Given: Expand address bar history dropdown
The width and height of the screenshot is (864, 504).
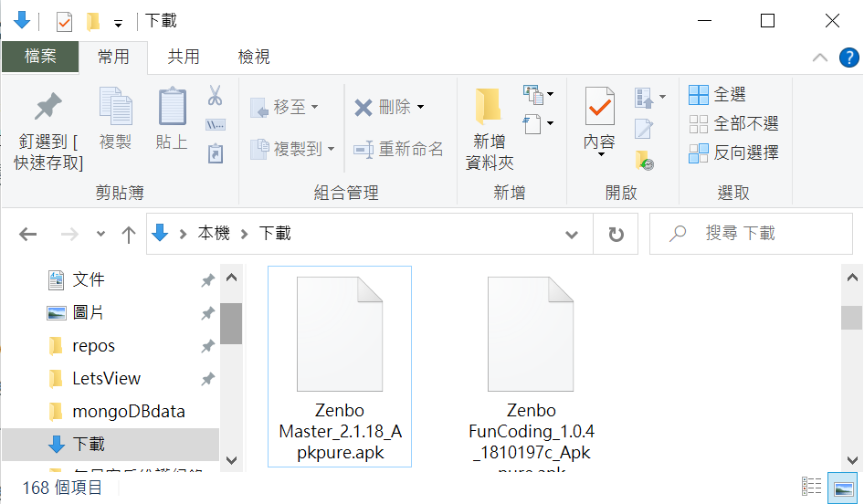Looking at the screenshot, I should (572, 235).
